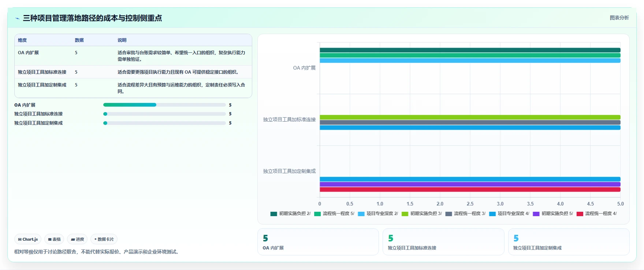
Task: Click the slate gray bar for 独立项目工具加标准连接
Action: (470, 122)
